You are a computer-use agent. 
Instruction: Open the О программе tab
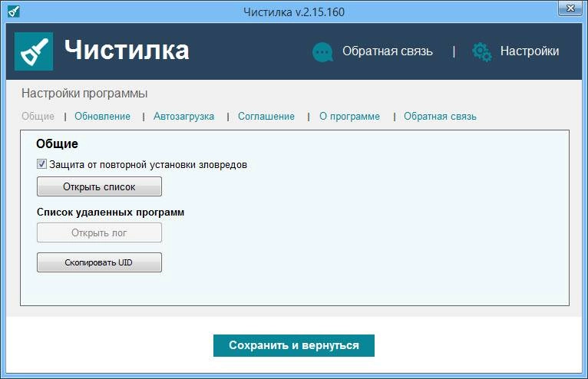349,116
